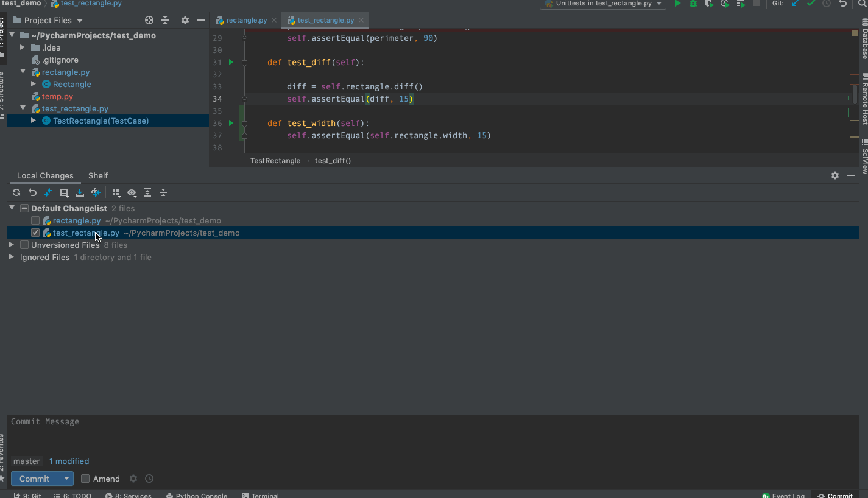The image size is (868, 498).
Task: Hide the Commit tool window with minus icon
Action: click(x=850, y=175)
